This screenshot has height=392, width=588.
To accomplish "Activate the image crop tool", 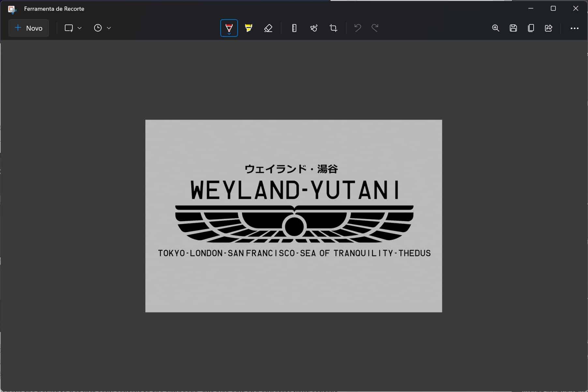I will 333,28.
